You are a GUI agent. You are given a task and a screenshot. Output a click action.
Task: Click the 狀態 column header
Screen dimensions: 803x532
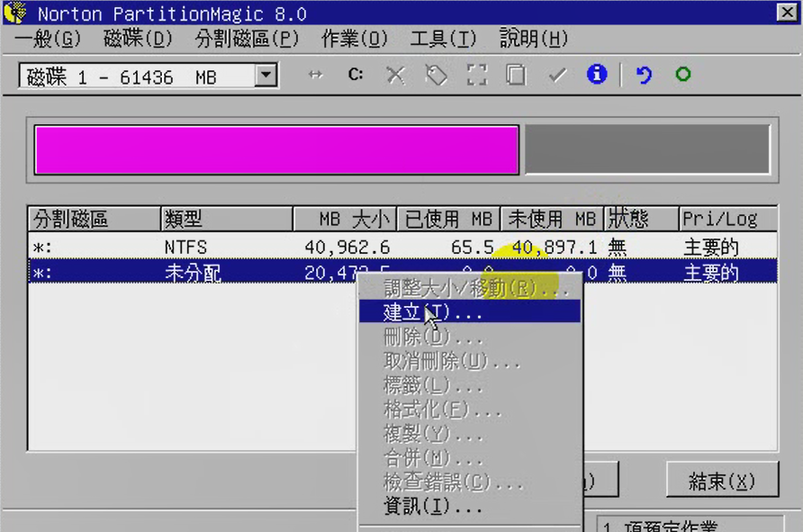point(642,219)
